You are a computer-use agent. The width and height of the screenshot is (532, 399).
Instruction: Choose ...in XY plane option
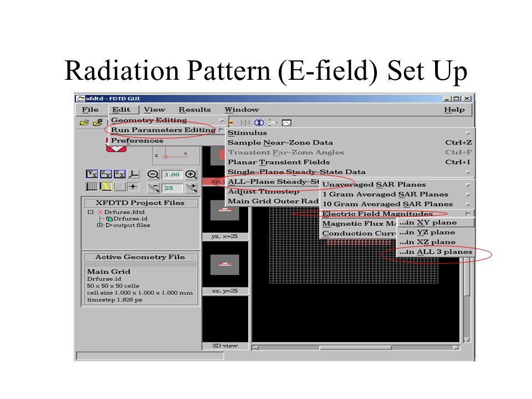tap(436, 223)
